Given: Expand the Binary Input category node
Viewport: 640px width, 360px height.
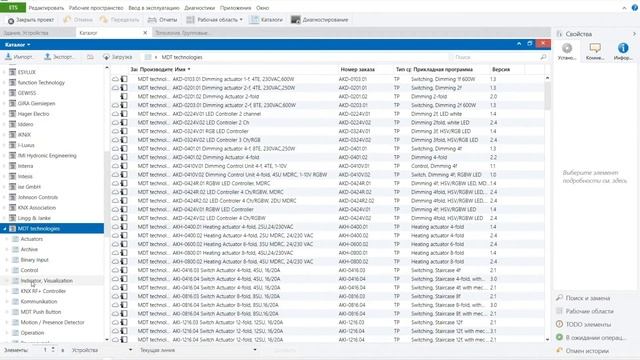Looking at the screenshot, I should click(x=7, y=260).
